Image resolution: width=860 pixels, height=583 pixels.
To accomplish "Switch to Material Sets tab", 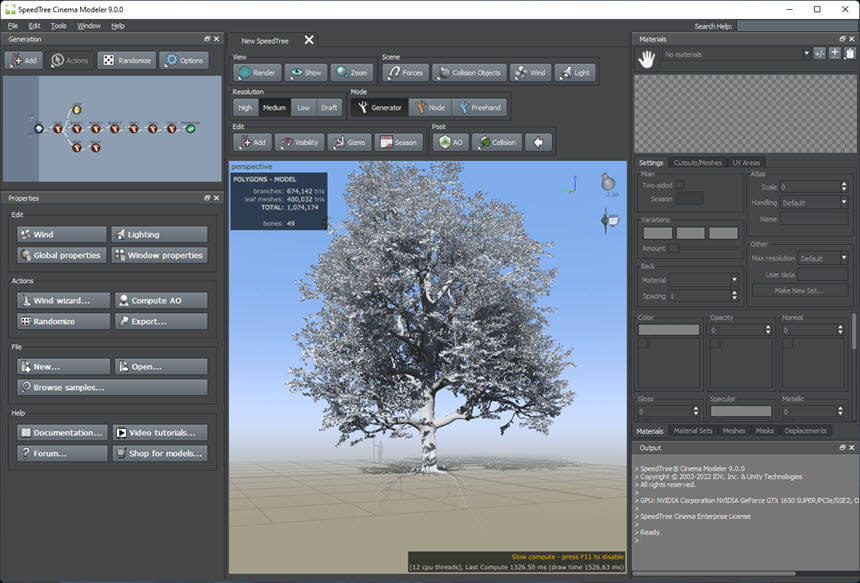I will [693, 431].
